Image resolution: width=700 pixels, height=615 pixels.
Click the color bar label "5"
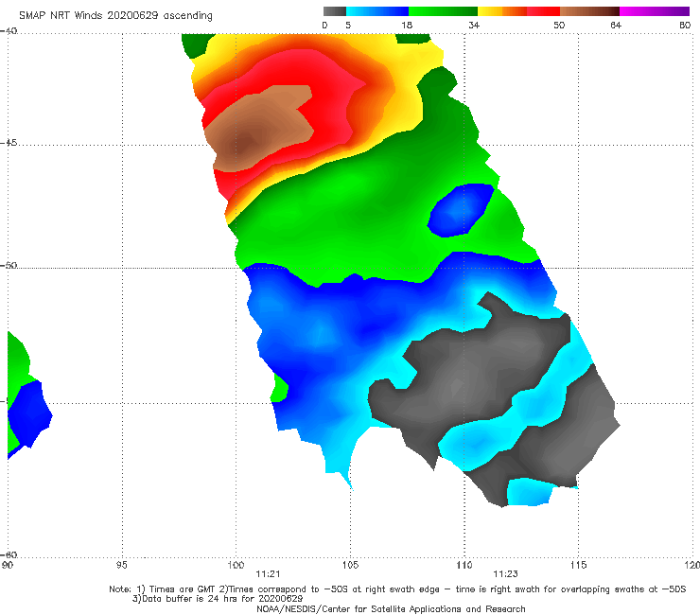click(x=348, y=25)
